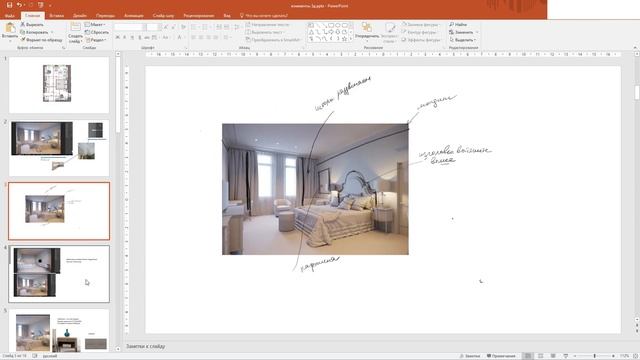This screenshot has height=360, width=640.
Task: Select slide 2 thumbnail in slide panel
Action: [x=59, y=148]
